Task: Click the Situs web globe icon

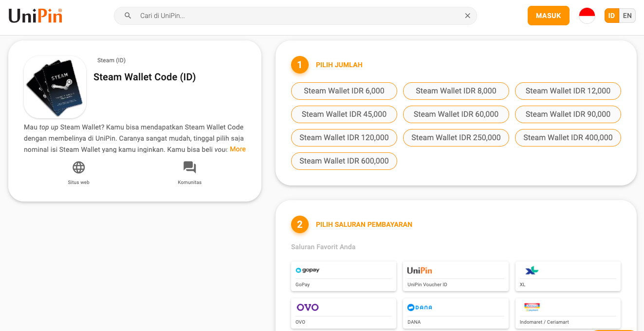Action: 78,167
